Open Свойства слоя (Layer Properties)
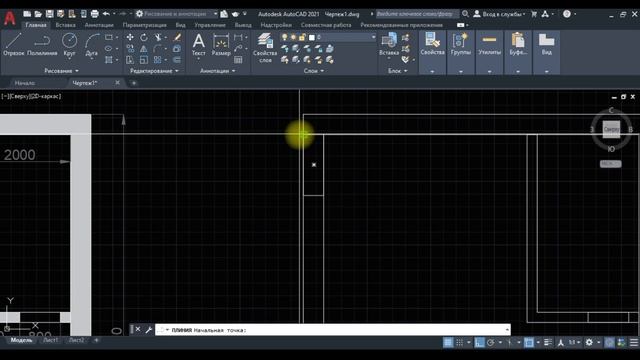The height and width of the screenshot is (360, 640). click(265, 48)
